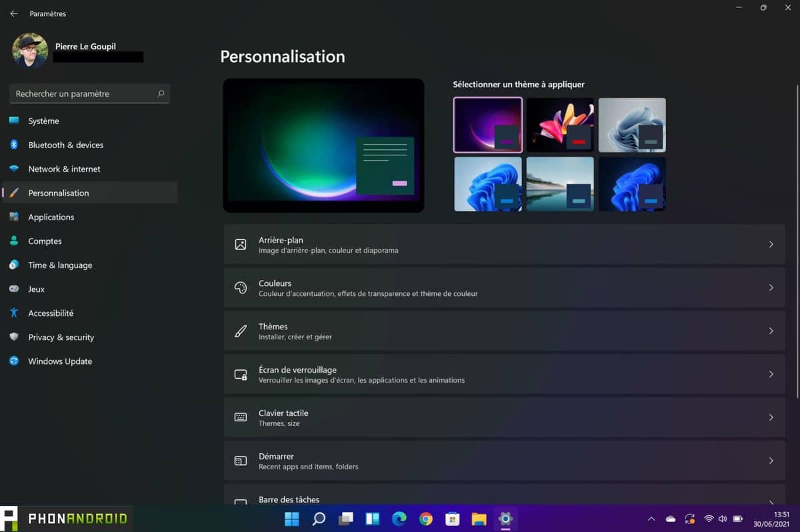
Task: Expand Clavier tactile using its right chevron
Action: pos(771,417)
